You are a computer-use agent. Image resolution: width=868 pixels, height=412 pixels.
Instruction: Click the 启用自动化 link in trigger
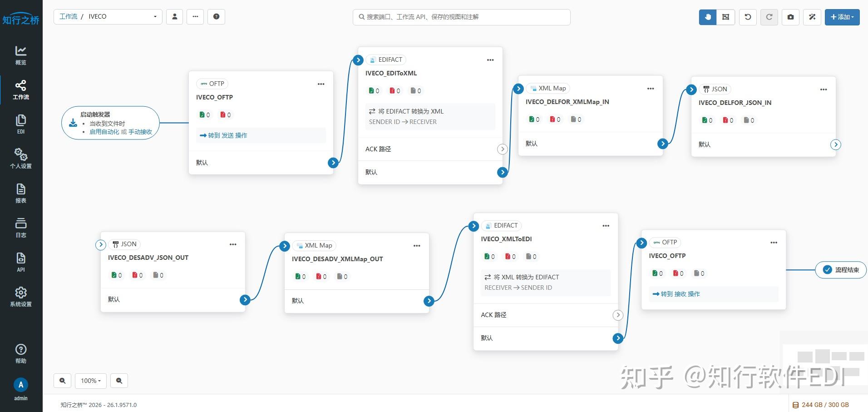[x=104, y=132]
